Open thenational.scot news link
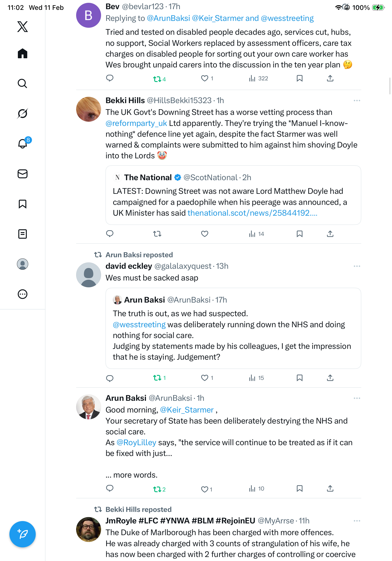Viewport: 392px width, 561px height. click(x=252, y=213)
